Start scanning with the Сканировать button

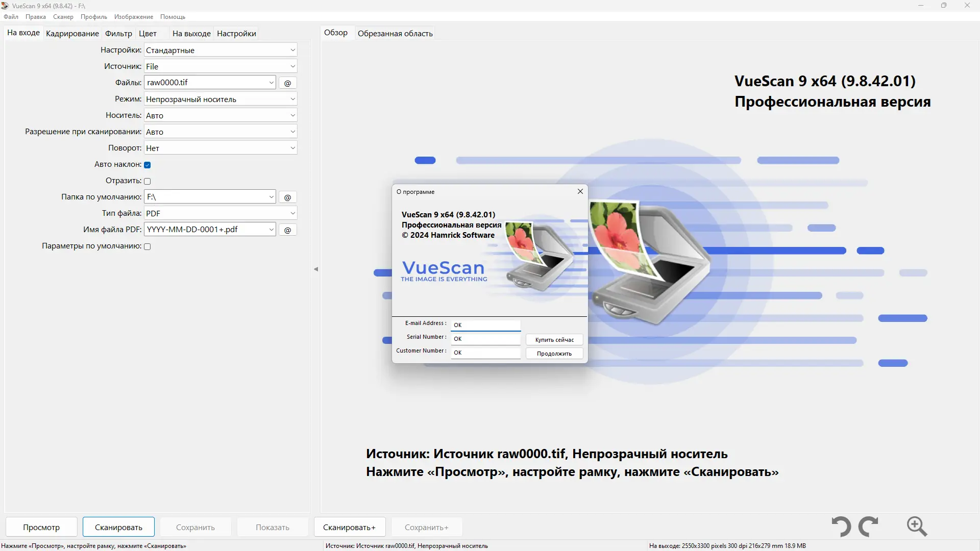point(117,527)
